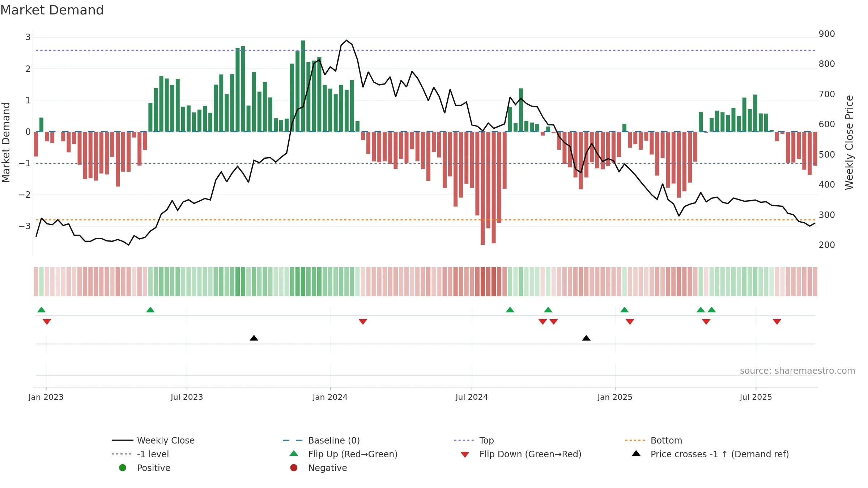The image size is (868, 488).
Task: Click the black price-cross marker in Sep 2023
Action: point(254,338)
